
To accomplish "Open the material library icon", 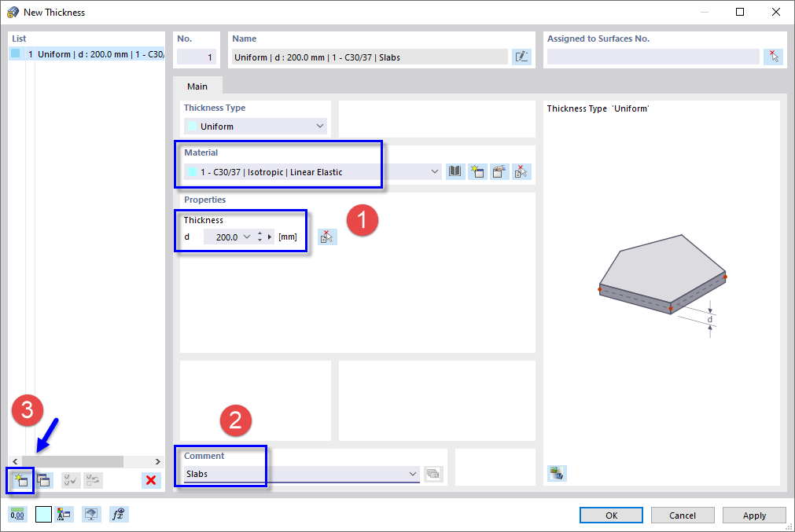I will (455, 171).
